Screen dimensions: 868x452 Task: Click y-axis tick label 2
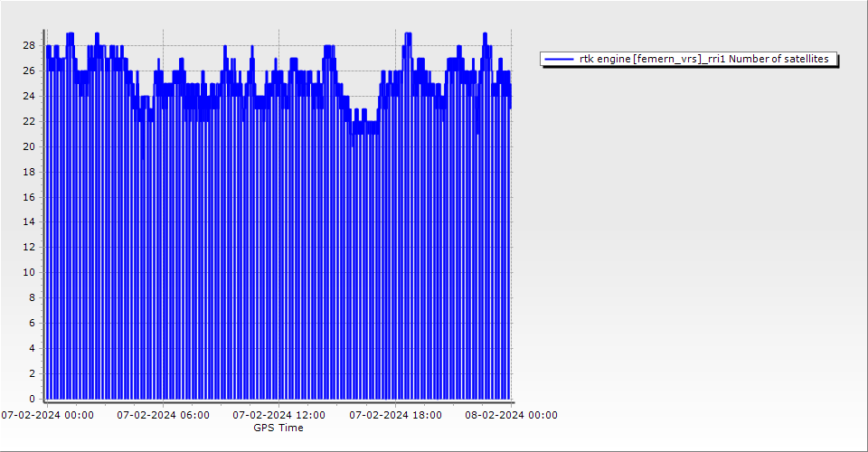pos(32,373)
